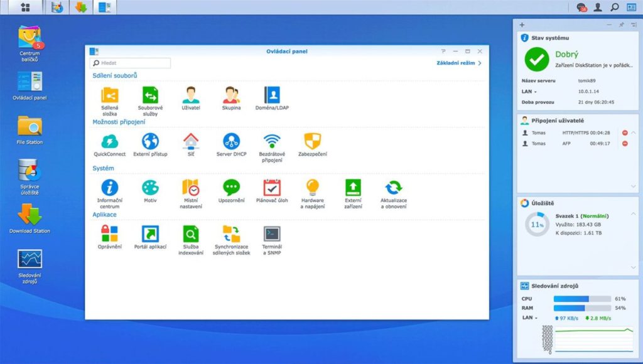Viewport: 643px width, 364px height.
Task: Disconnect Tomas AFP connection
Action: click(x=625, y=144)
